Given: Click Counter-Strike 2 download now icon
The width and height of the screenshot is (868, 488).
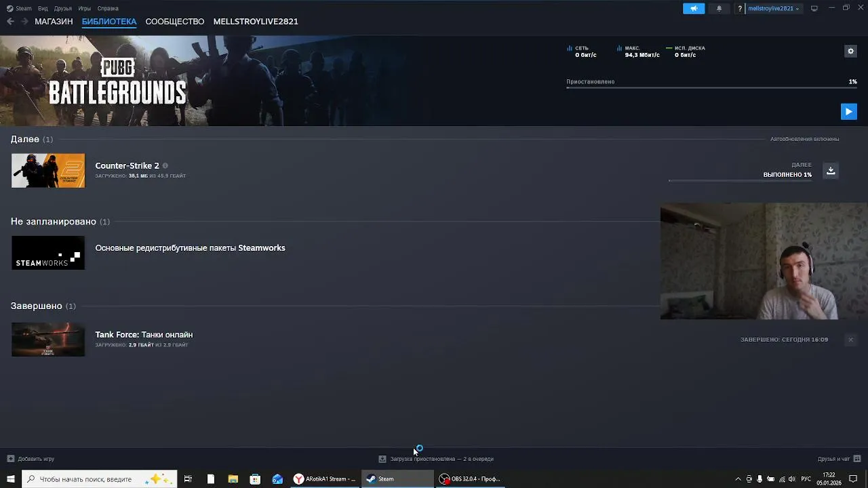Looking at the screenshot, I should (831, 170).
